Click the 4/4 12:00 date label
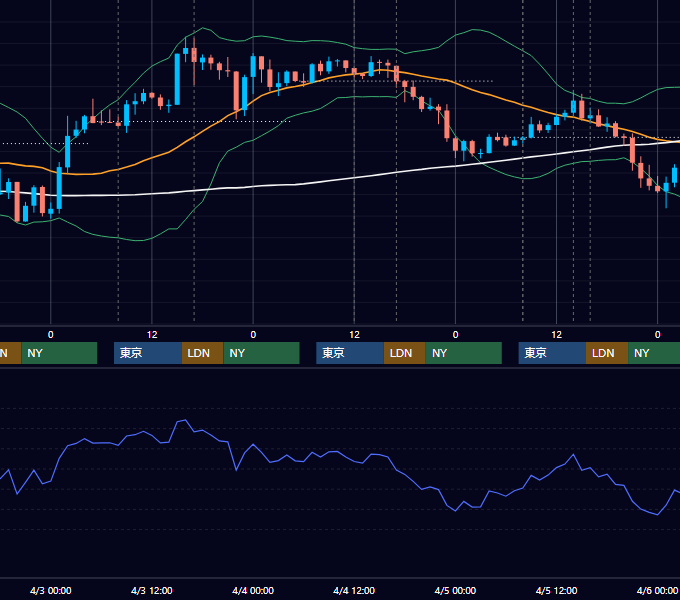Image resolution: width=680 pixels, height=600 pixels. [x=354, y=590]
